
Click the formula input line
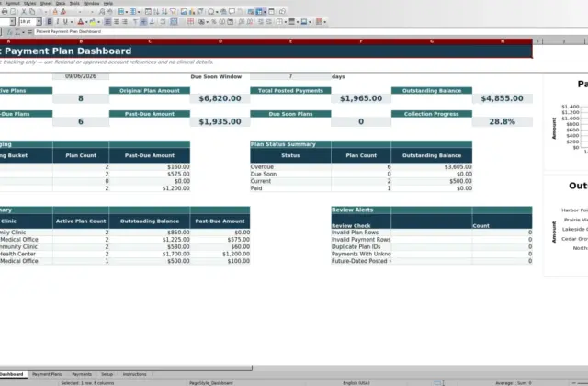[311, 32]
